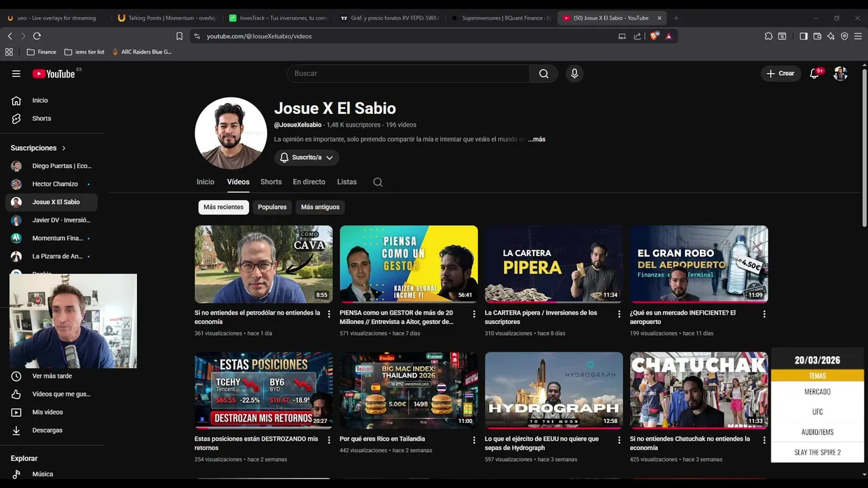Open the YouTube hamburger guide menu
Screen dimensions: 868x488
16,74
